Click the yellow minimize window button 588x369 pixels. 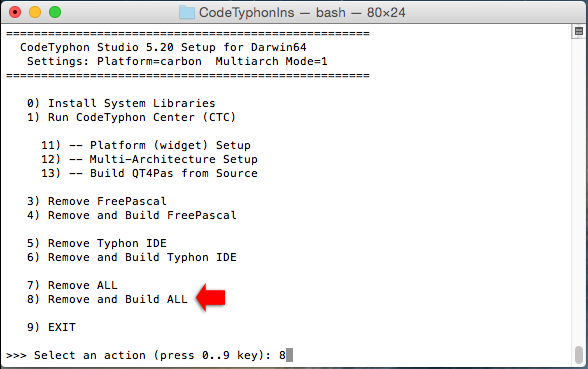click(x=35, y=12)
